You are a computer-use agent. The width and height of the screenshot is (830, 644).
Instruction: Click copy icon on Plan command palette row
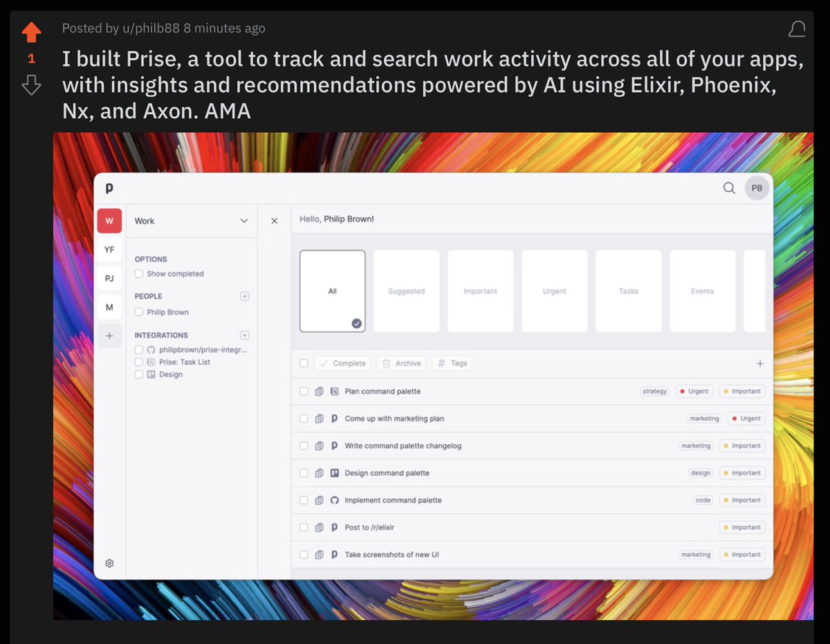pos(319,392)
